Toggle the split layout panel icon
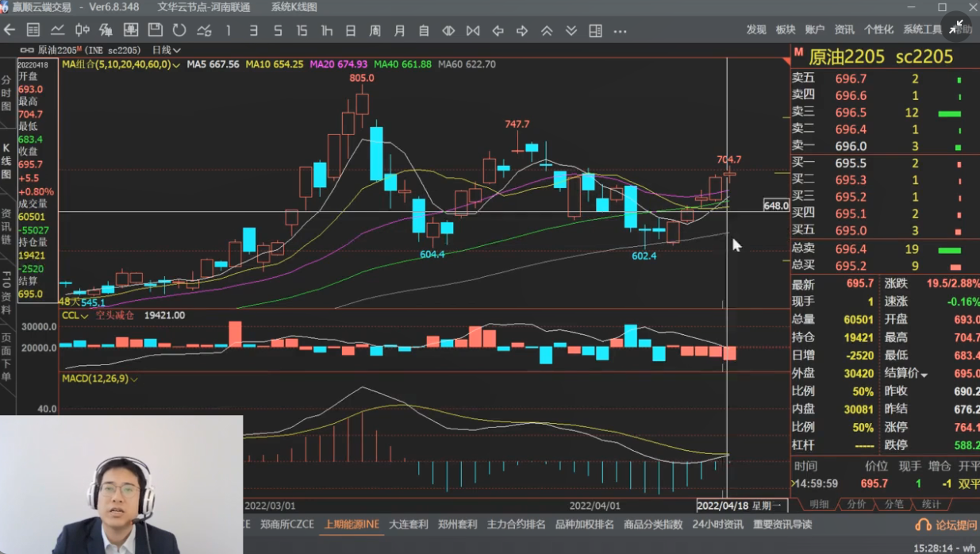The image size is (980, 554). (595, 31)
